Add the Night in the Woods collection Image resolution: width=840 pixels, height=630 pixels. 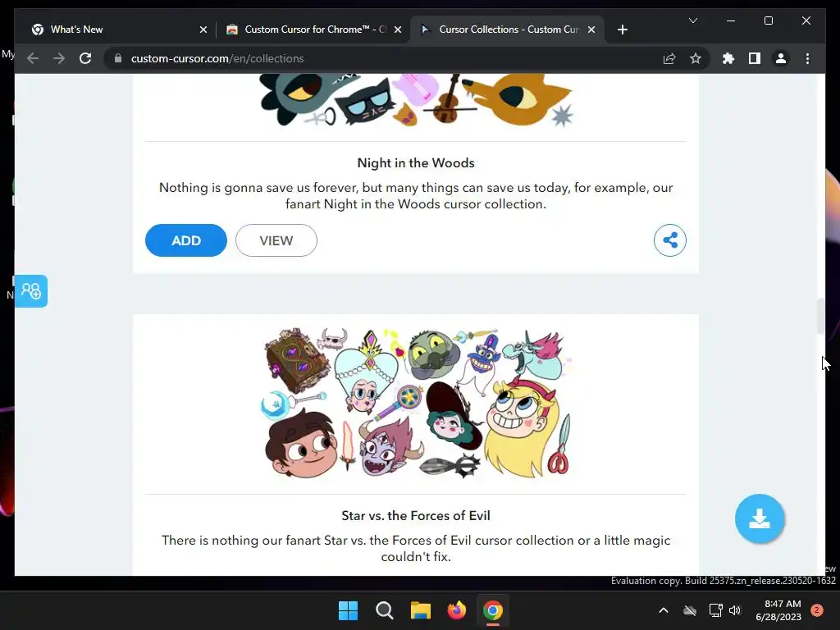pos(186,240)
